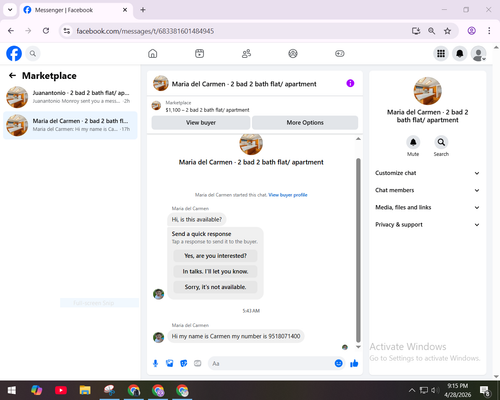Open the Chrome zoom magnifier icon

tap(431, 31)
